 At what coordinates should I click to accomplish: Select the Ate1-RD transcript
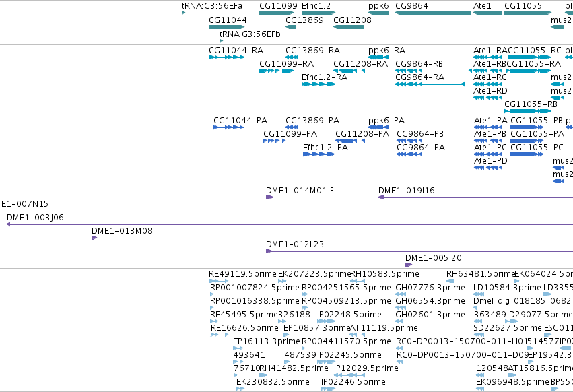pyautogui.click(x=488, y=98)
